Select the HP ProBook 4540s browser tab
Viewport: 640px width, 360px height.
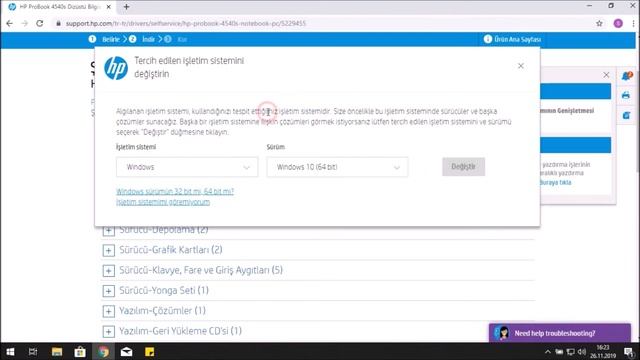point(59,7)
